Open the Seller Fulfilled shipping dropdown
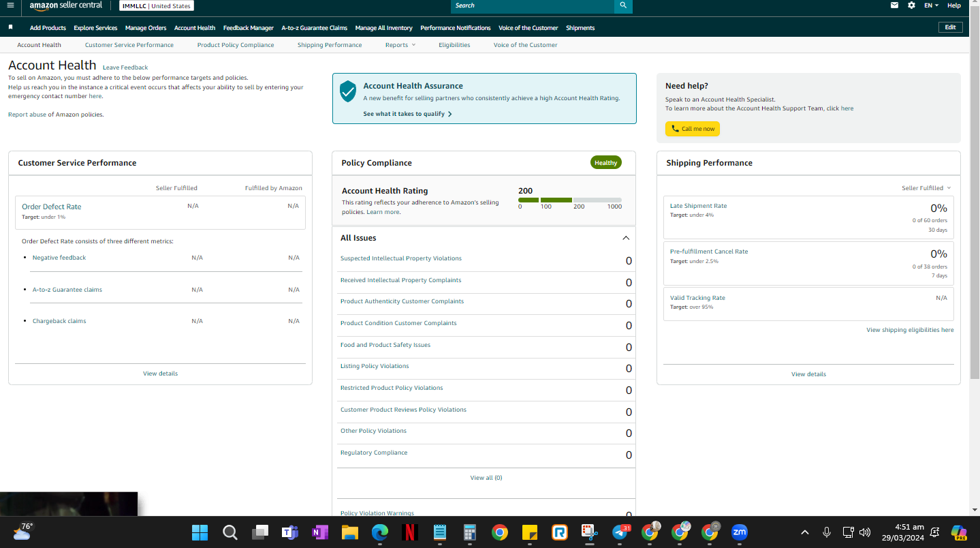The width and height of the screenshot is (980, 548). (926, 188)
